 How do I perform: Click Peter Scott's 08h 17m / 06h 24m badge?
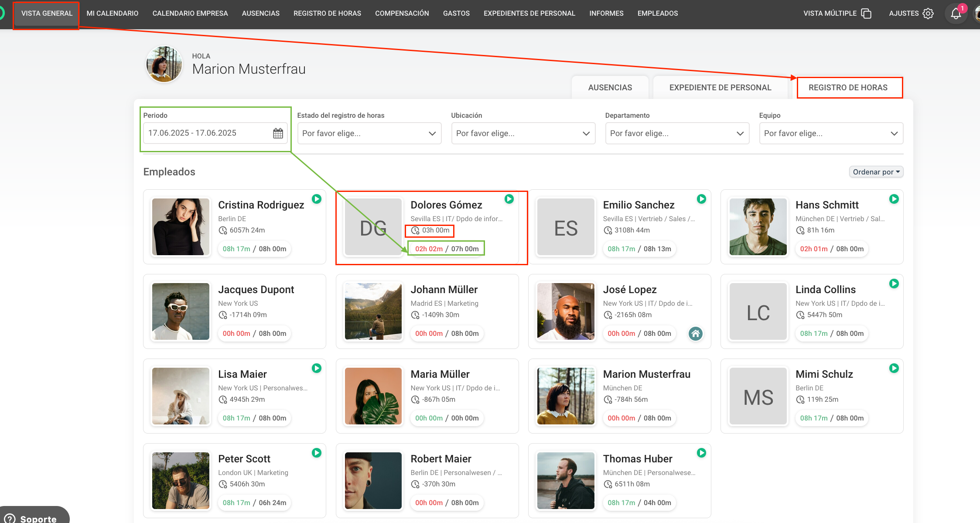[x=254, y=502]
